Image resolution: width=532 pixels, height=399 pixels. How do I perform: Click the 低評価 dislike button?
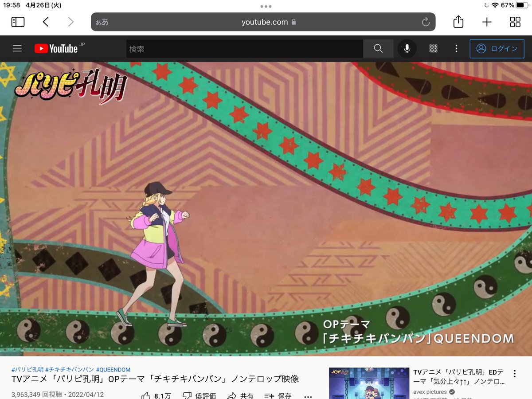click(199, 395)
